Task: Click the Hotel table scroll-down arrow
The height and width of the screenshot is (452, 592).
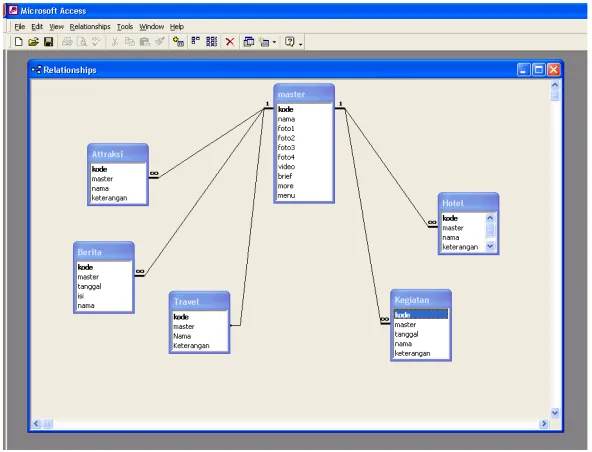Action: click(x=490, y=246)
